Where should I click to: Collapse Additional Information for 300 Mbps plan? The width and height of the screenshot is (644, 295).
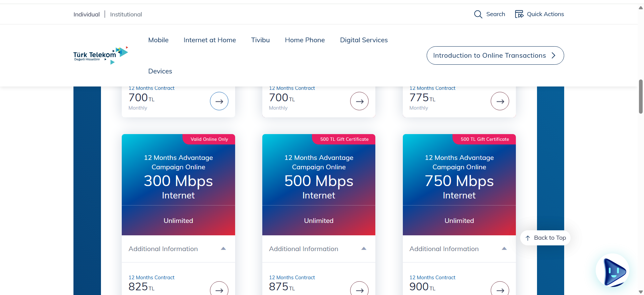(x=223, y=249)
